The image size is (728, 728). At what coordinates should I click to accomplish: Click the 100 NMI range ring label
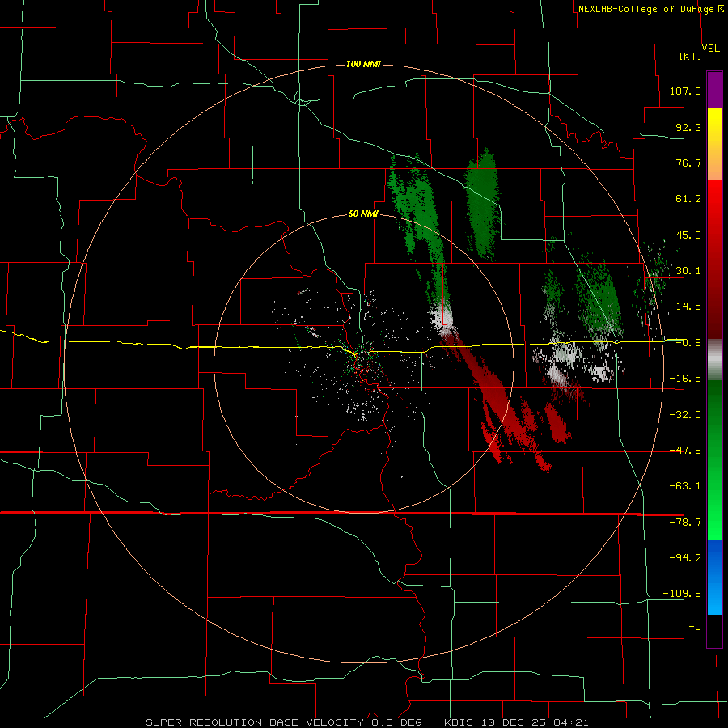point(363,64)
